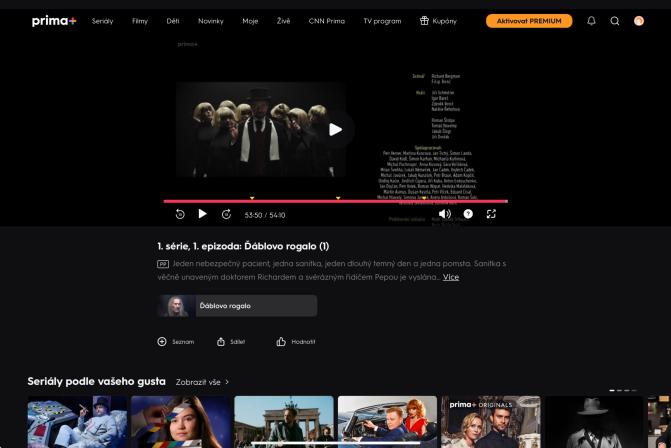671x448 pixels.
Task: Open the prima+ ORIGINALS series thumbnail
Action: [x=491, y=421]
